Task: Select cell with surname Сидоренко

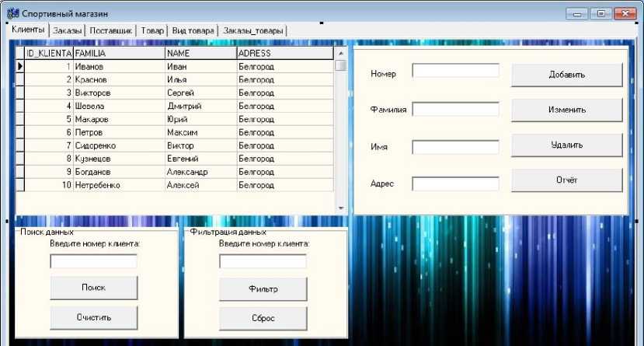Action: [119, 145]
